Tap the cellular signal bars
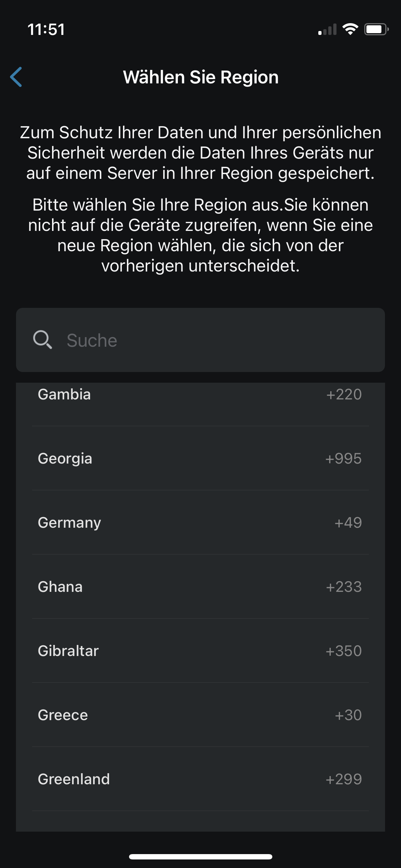This screenshot has height=868, width=401. 327,30
